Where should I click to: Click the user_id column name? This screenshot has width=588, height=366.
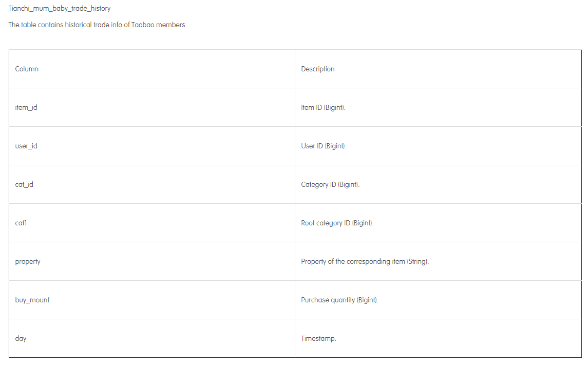tap(26, 146)
